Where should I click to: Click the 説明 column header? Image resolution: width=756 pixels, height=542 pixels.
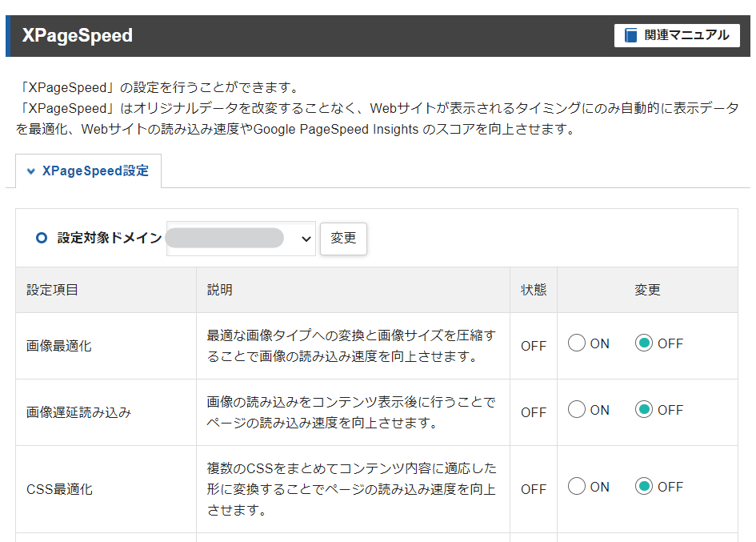point(220,290)
